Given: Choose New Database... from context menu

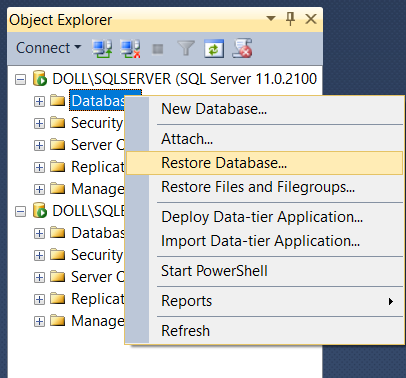Looking at the screenshot, I should [265, 109].
